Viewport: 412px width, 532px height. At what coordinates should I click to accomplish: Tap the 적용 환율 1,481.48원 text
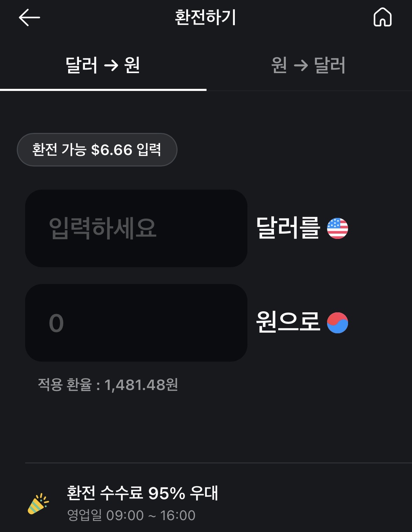coord(108,385)
